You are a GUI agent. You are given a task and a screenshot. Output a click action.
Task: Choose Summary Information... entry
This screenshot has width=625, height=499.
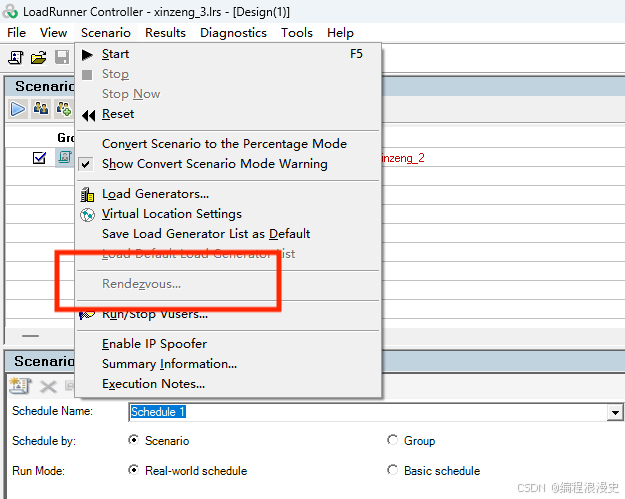click(228, 364)
